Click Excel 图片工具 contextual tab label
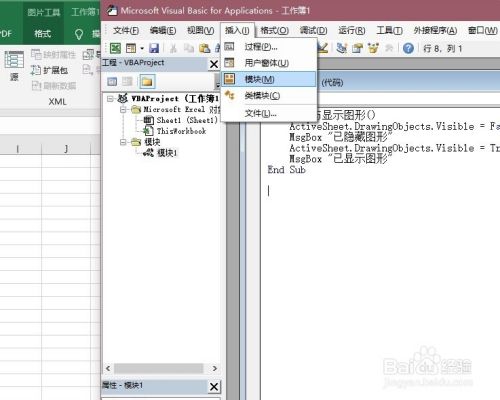The image size is (500, 400). click(x=44, y=13)
